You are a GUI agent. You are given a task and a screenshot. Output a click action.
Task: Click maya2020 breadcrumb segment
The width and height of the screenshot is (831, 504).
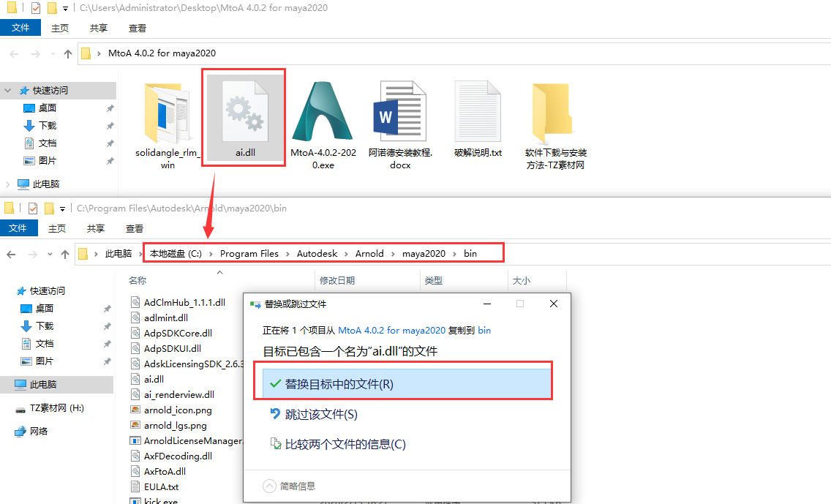click(x=424, y=253)
